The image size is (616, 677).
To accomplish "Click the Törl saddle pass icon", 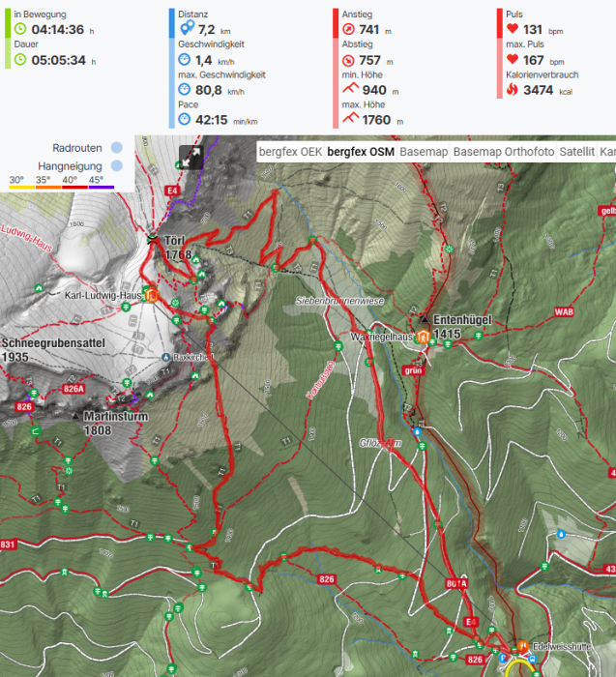I will coord(152,239).
